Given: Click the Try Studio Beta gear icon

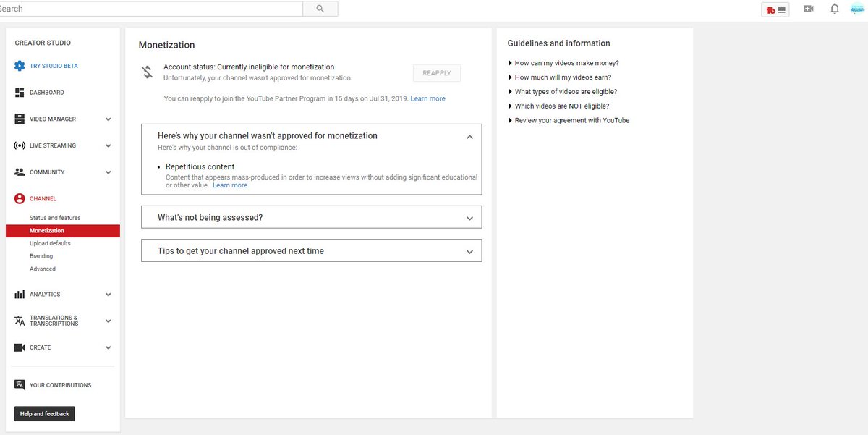Looking at the screenshot, I should click(x=20, y=66).
